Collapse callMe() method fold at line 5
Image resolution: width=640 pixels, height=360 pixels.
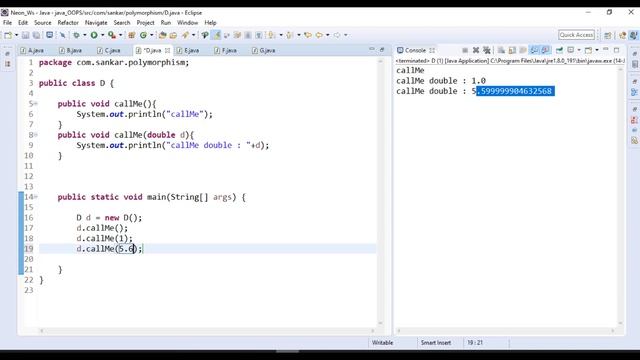pos(36,104)
